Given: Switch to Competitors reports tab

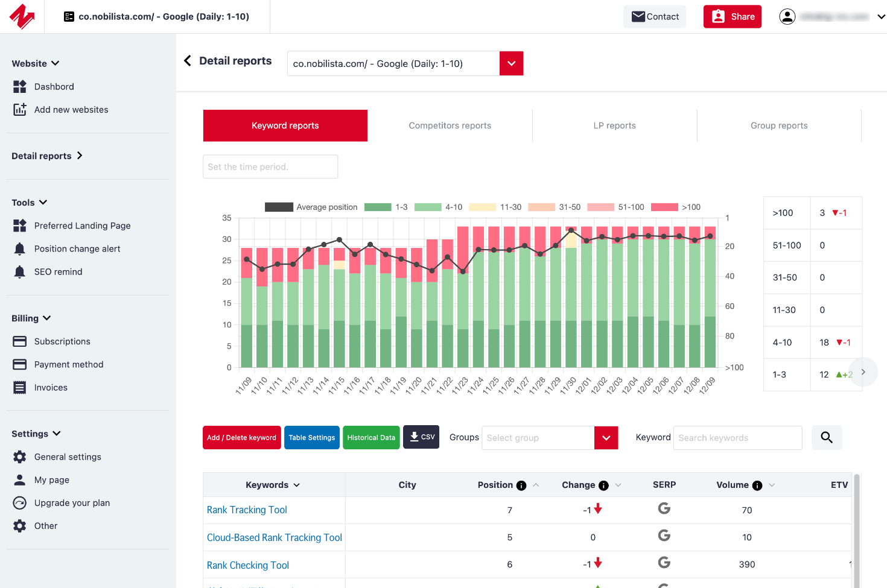Looking at the screenshot, I should 450,126.
